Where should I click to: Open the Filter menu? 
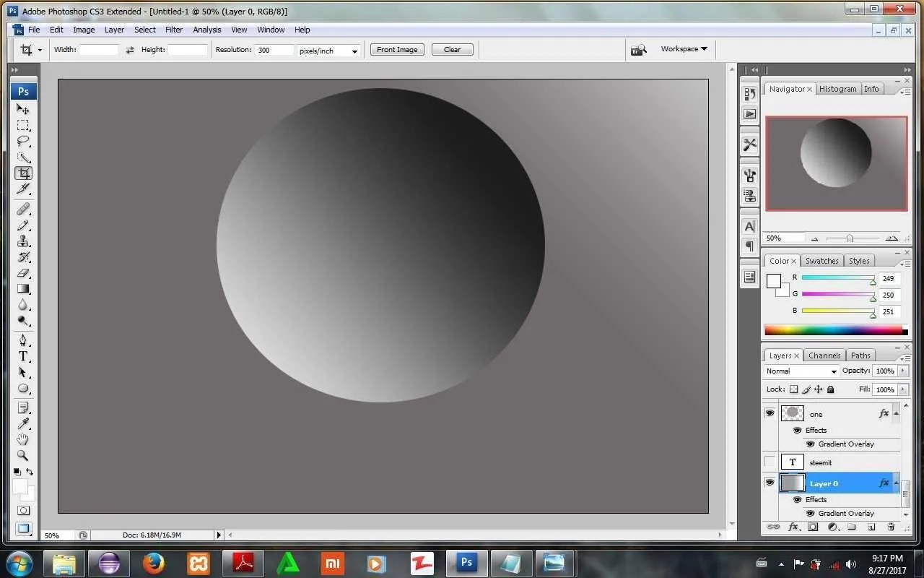tap(174, 30)
